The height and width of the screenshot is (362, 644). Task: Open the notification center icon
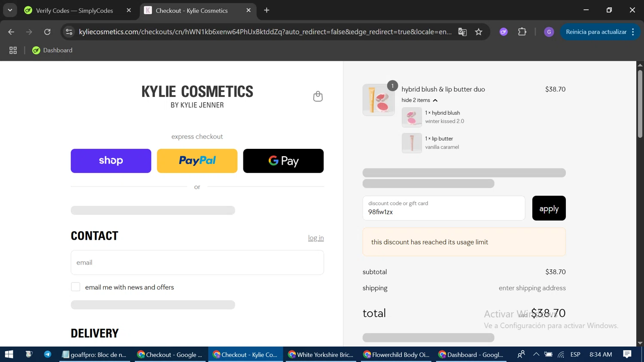click(x=627, y=354)
